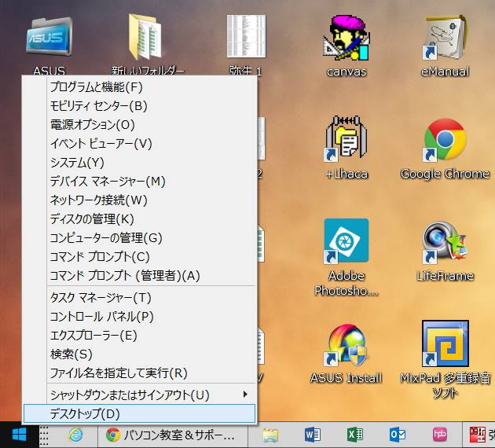Image resolution: width=495 pixels, height=448 pixels.
Task: Launch Word from the taskbar
Action: point(312,435)
